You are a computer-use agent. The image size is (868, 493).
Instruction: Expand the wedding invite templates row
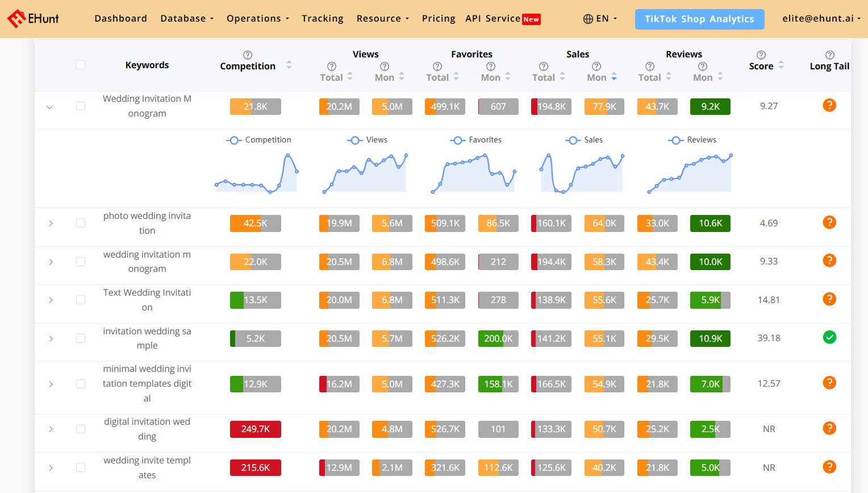51,468
